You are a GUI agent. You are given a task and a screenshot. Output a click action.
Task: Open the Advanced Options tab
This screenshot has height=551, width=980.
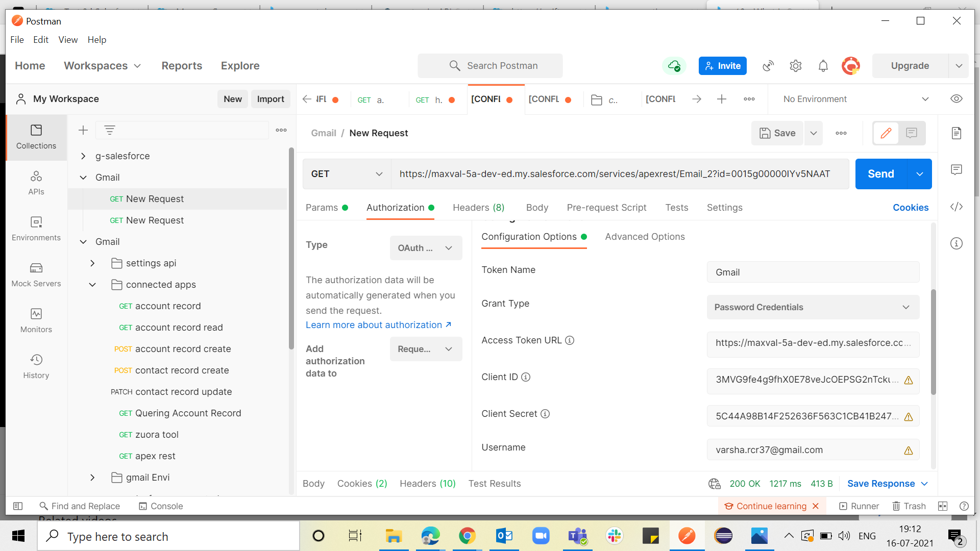click(645, 237)
